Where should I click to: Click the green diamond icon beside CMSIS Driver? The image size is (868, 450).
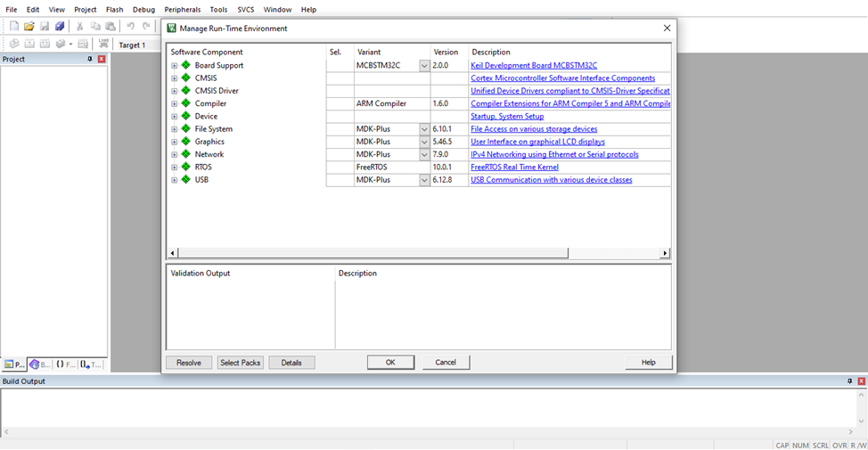[186, 91]
